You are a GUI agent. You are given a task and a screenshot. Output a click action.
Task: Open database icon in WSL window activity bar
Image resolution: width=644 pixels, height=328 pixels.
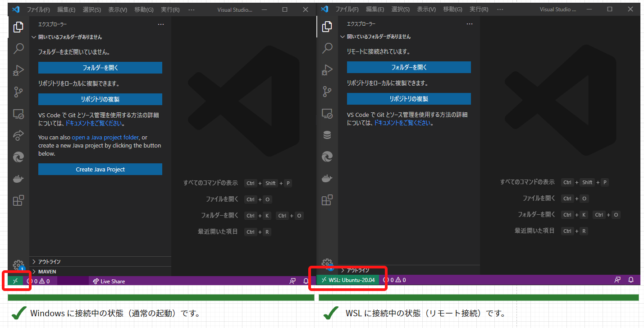[x=327, y=135]
